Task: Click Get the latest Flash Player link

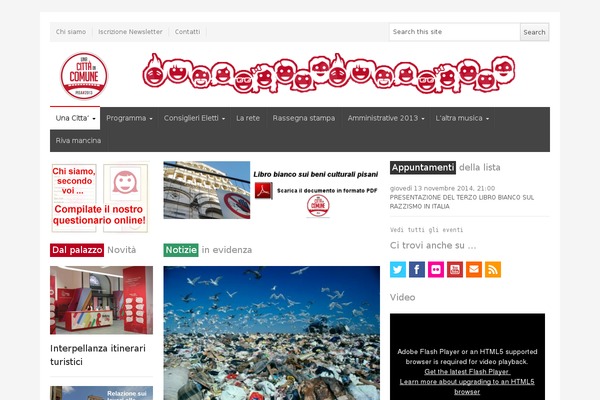Action: click(467, 372)
